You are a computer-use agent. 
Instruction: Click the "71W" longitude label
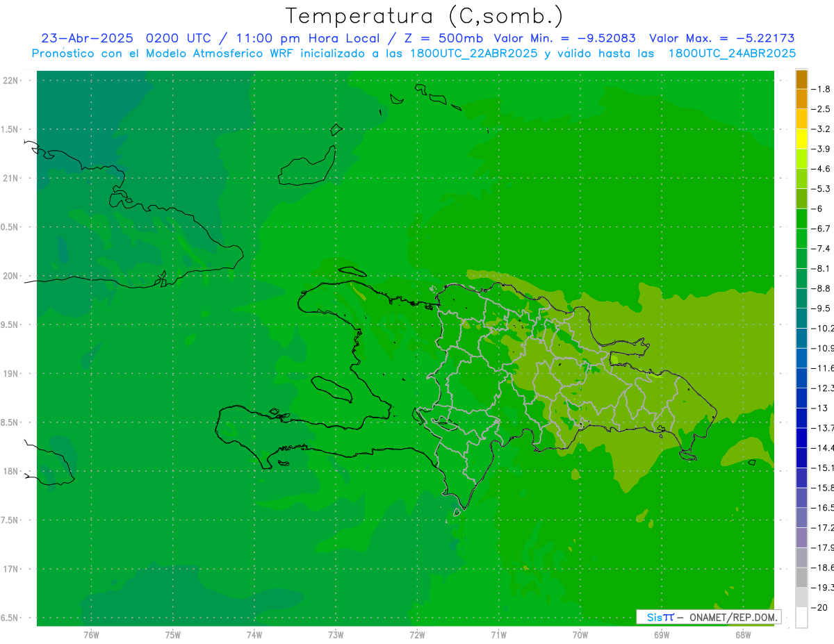click(498, 634)
